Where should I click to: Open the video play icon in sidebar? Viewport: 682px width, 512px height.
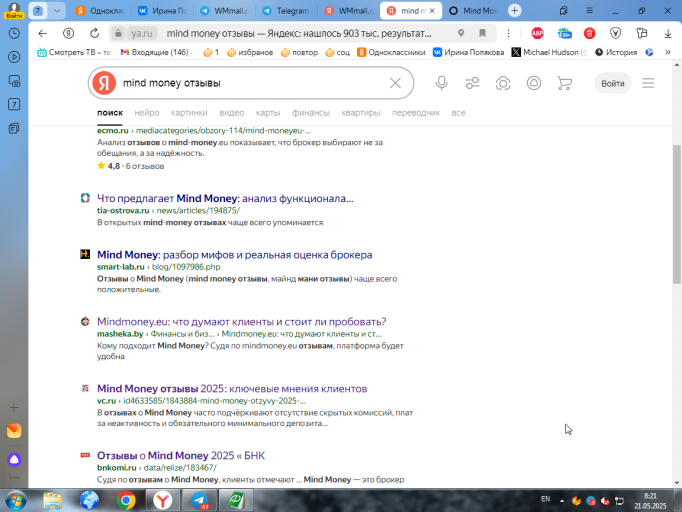(x=14, y=57)
